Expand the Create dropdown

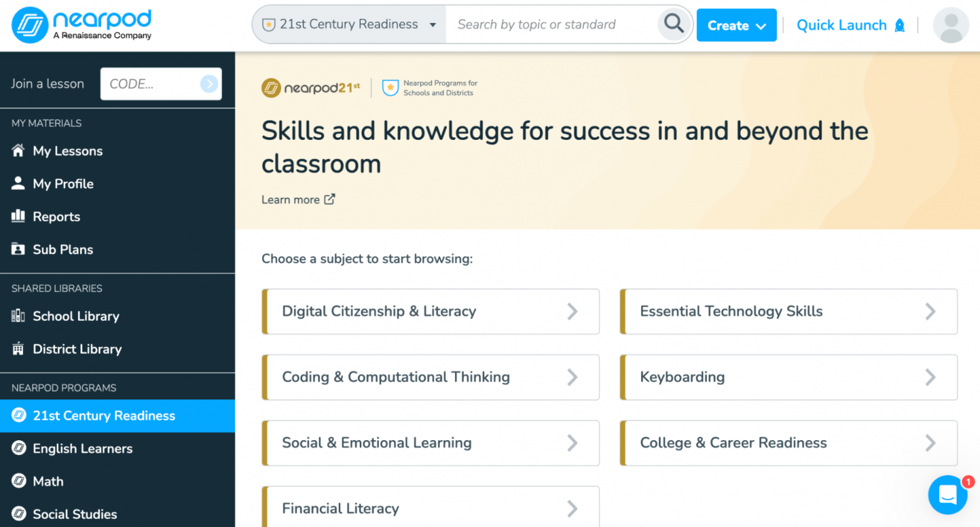pyautogui.click(x=736, y=25)
